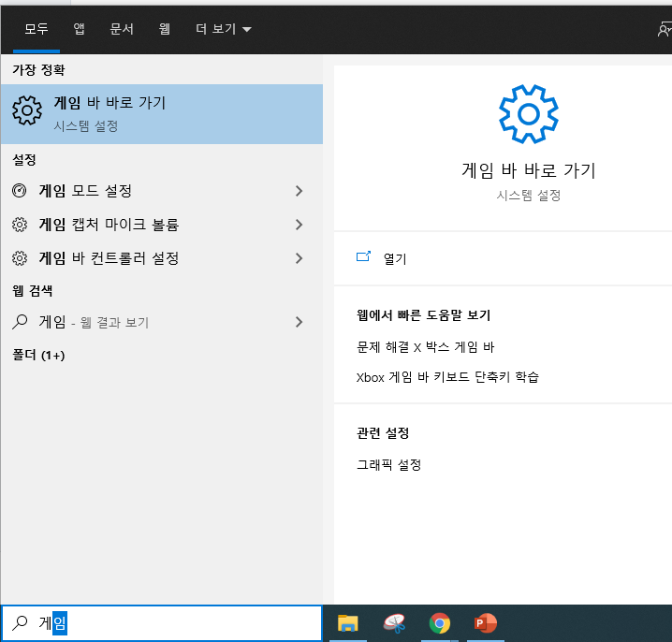Open the 더 보기 dropdown

click(224, 29)
